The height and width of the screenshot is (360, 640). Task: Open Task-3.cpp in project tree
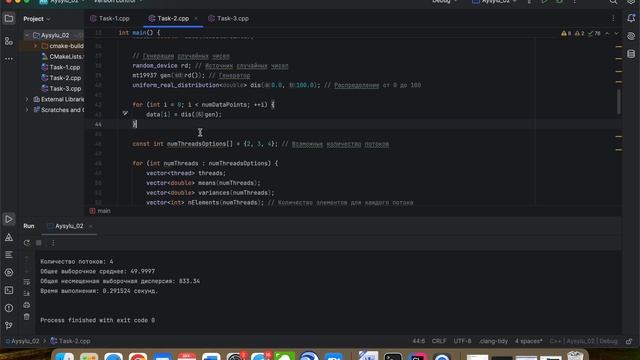pos(61,89)
